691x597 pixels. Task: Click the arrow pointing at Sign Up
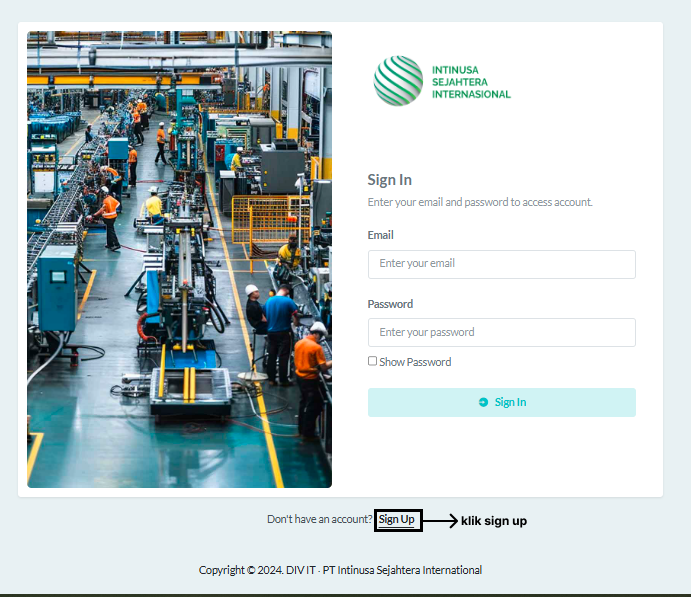[x=440, y=520]
